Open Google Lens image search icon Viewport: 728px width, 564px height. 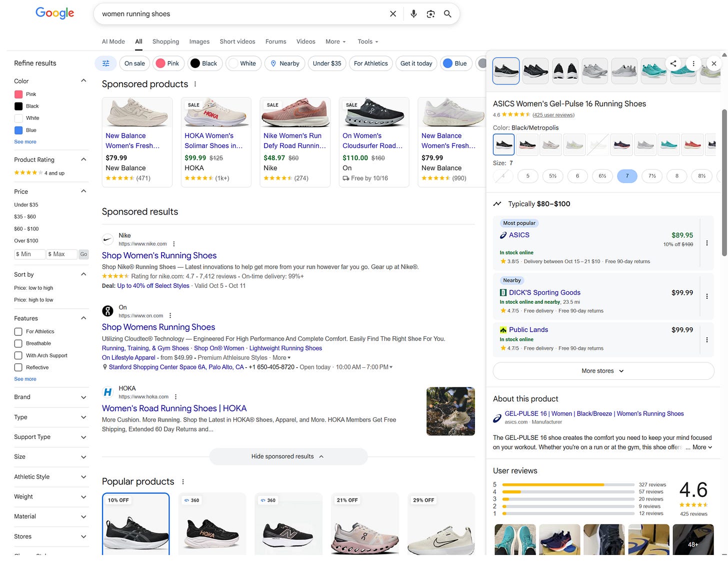coord(430,14)
